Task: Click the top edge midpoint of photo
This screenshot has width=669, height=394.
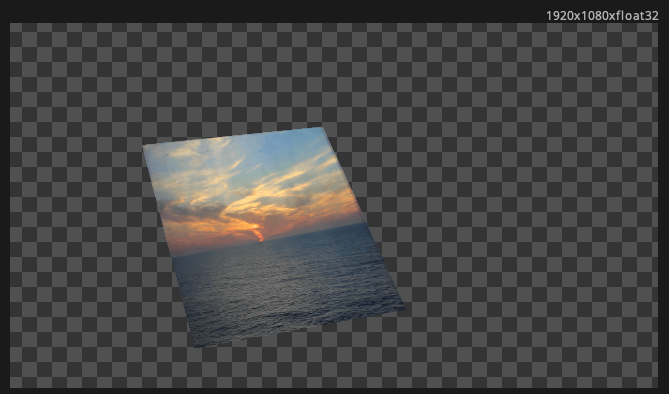Action: pos(233,137)
